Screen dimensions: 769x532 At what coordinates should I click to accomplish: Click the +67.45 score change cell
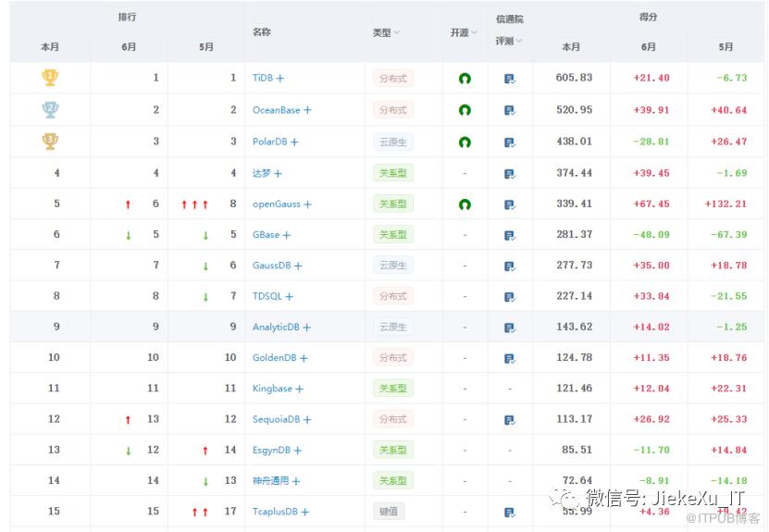click(x=651, y=204)
